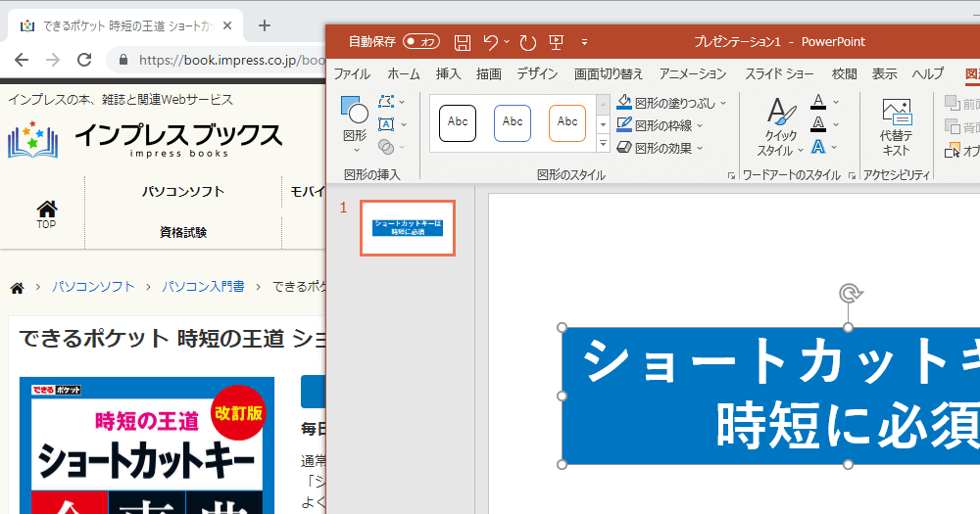Click Chrome forward arrow
980x514 pixels.
tap(53, 60)
